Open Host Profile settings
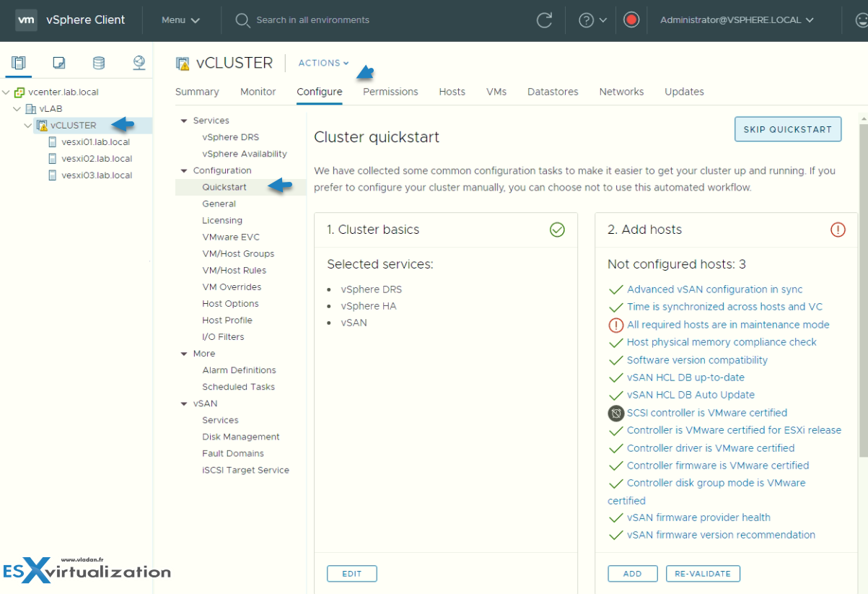The image size is (868, 594). pos(227,320)
